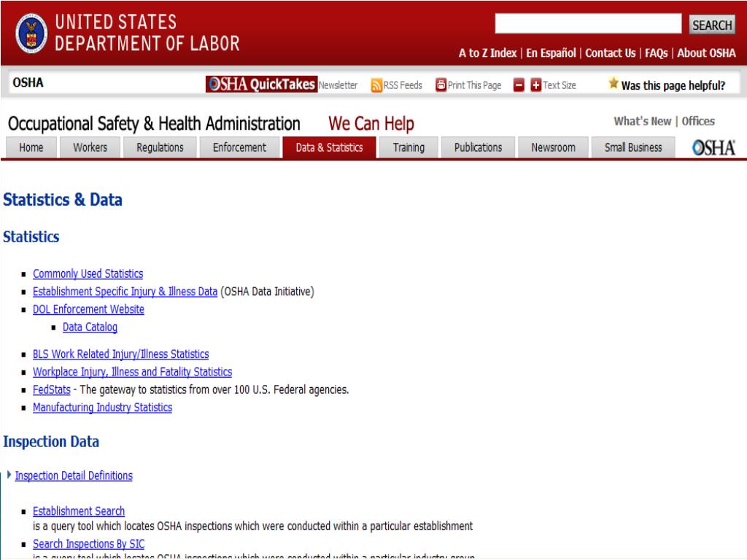Open the Home tab

(31, 147)
